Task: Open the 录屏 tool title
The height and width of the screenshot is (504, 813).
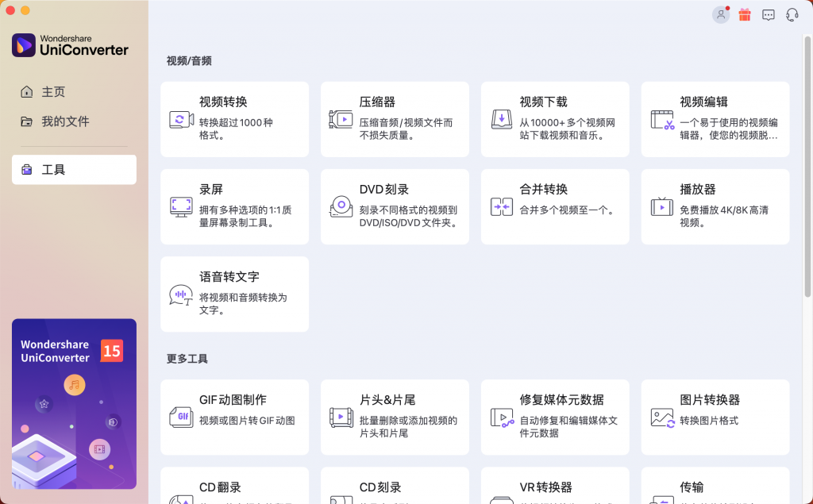Action: click(x=211, y=189)
